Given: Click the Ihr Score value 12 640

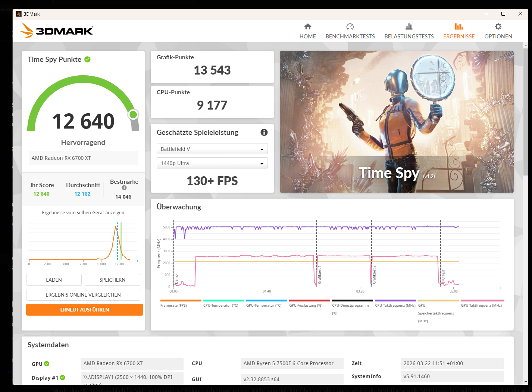Looking at the screenshot, I should pyautogui.click(x=41, y=194).
